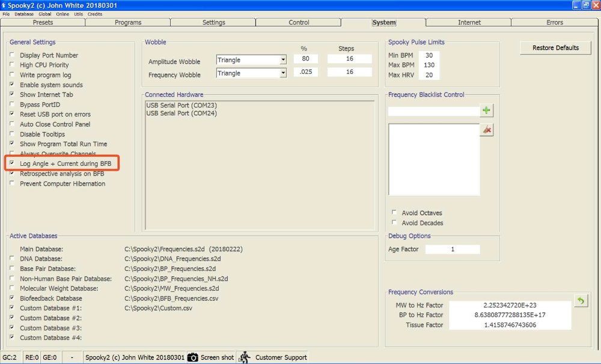Open the Online menu
The width and height of the screenshot is (601, 364).
63,14
